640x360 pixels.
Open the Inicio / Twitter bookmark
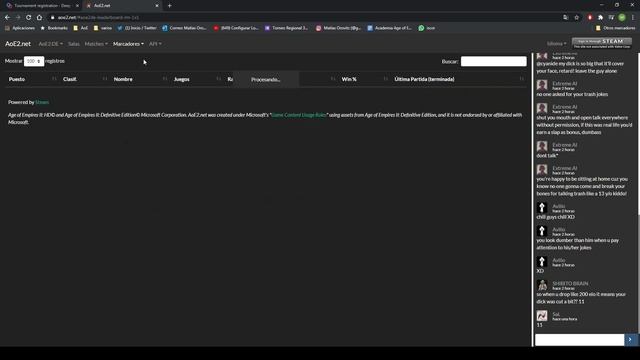pyautogui.click(x=137, y=28)
